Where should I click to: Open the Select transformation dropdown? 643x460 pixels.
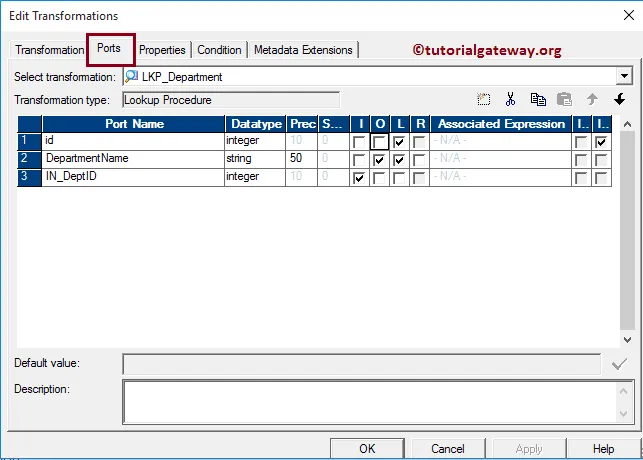point(625,76)
